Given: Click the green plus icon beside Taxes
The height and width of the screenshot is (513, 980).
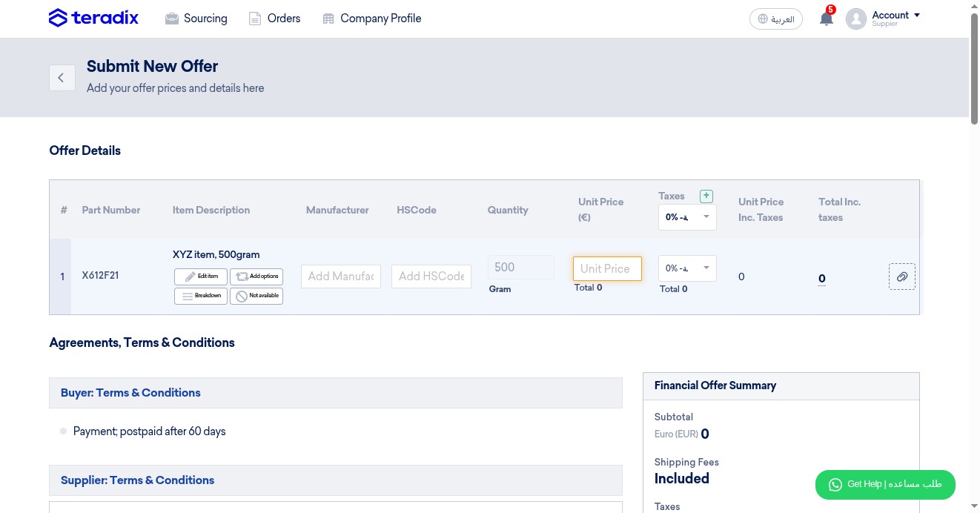Looking at the screenshot, I should point(706,196).
